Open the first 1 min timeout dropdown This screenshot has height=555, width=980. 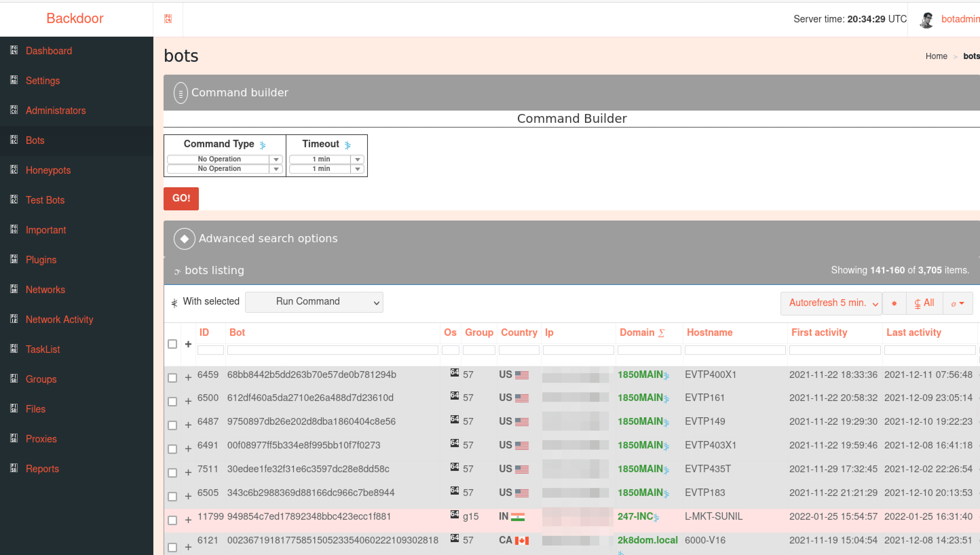[326, 159]
